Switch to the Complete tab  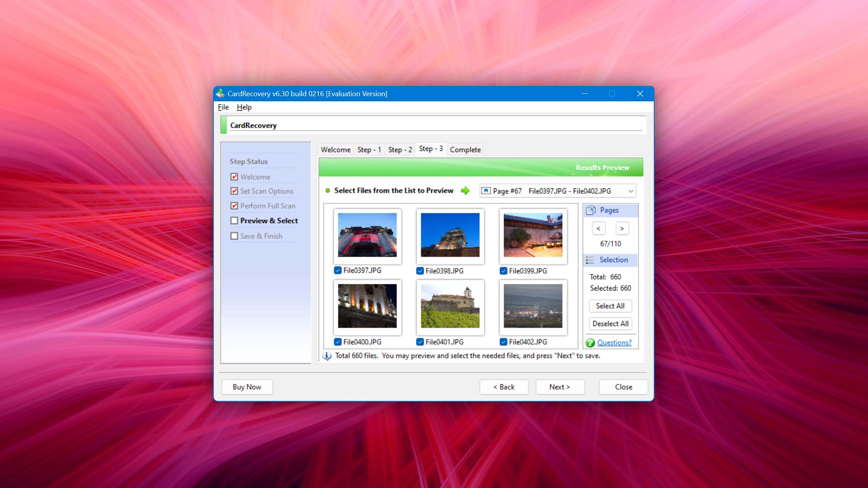pyautogui.click(x=466, y=149)
